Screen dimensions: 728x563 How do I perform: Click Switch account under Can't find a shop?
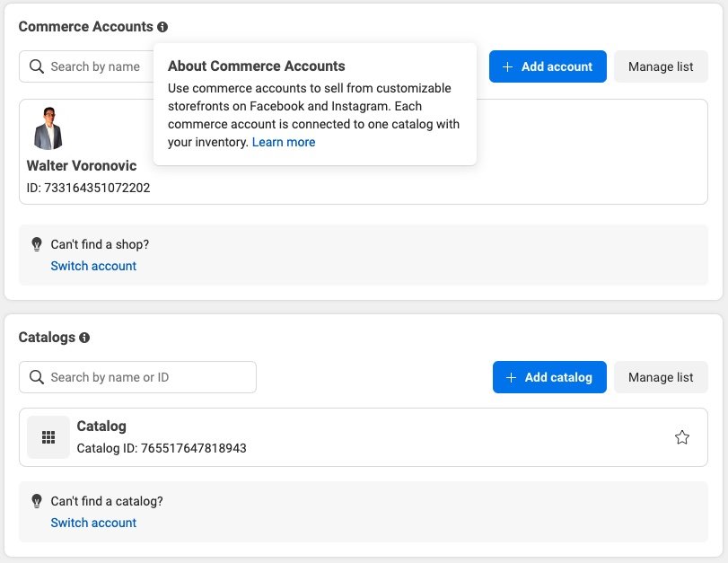tap(93, 266)
